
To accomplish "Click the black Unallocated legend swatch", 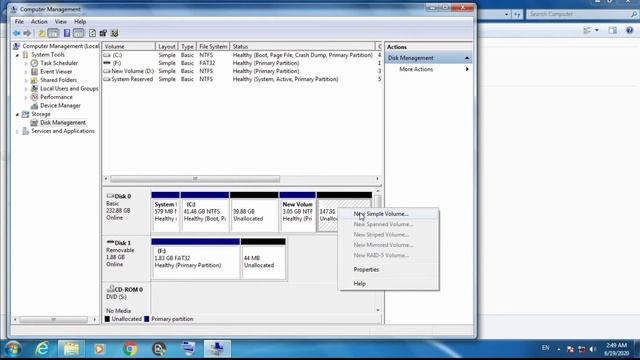I will (x=107, y=319).
